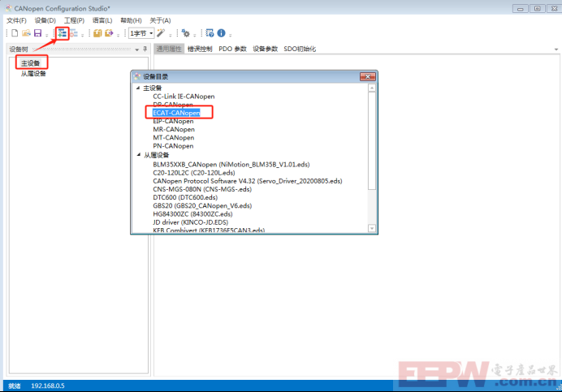Open the 工程(P) menu
562x392 pixels.
coord(74,20)
